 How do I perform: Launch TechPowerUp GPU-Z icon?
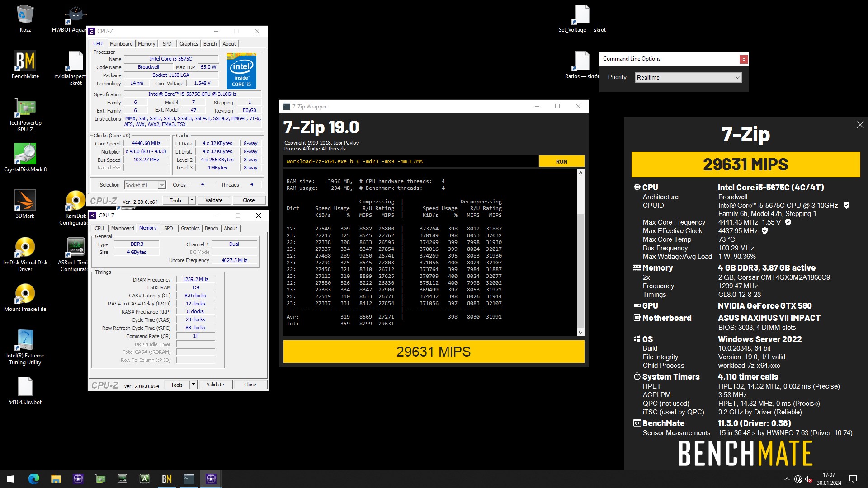[x=25, y=115]
